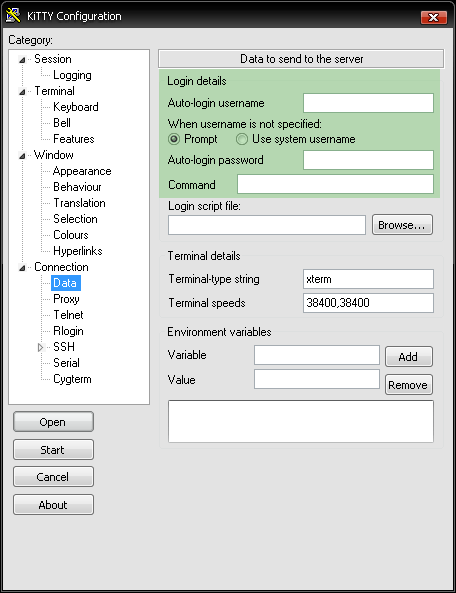456x593 pixels.
Task: Click the 'Data to send to the server' header
Action: tap(301, 59)
